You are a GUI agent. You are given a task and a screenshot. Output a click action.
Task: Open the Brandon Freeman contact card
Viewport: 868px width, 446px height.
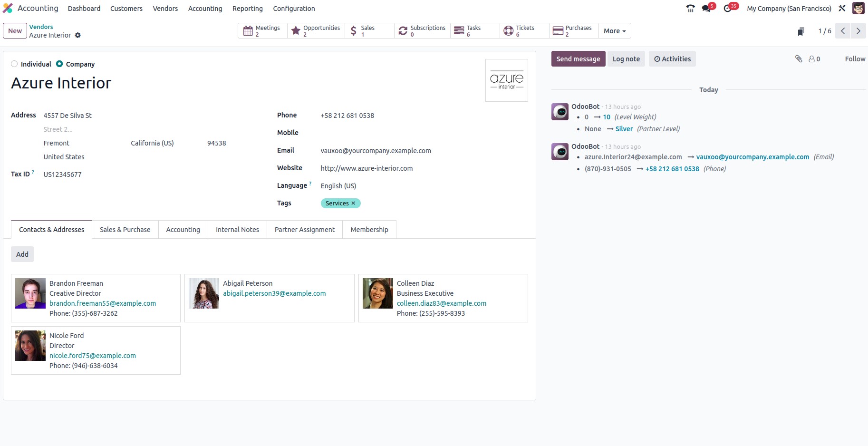(x=96, y=298)
